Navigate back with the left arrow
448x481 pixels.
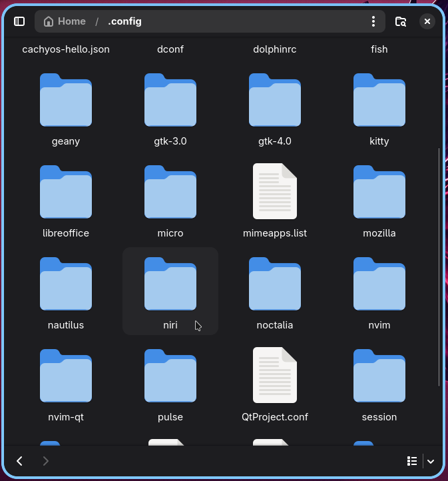pyautogui.click(x=19, y=461)
